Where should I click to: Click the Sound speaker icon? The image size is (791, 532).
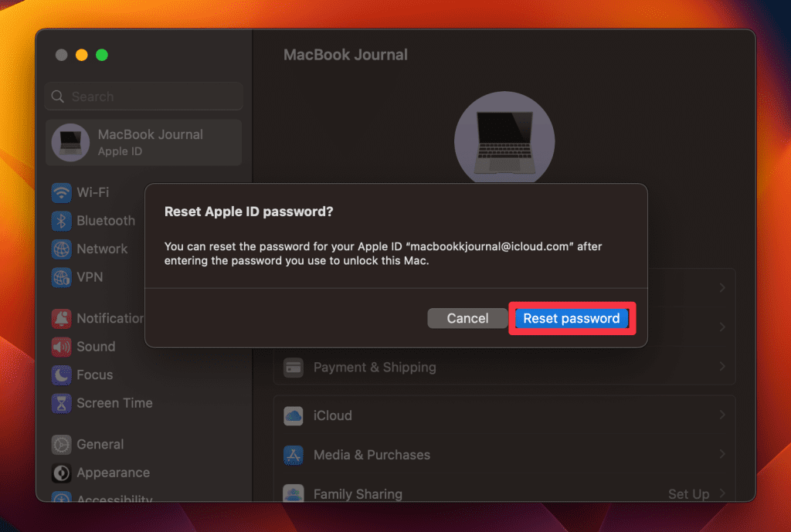coord(62,347)
